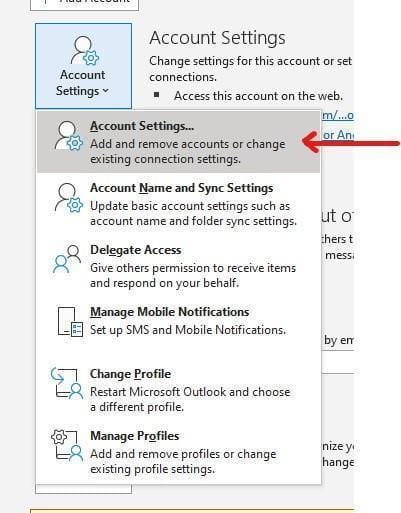The height and width of the screenshot is (513, 401).
Task: Click the Account Name and Sync icon
Action: (x=69, y=198)
